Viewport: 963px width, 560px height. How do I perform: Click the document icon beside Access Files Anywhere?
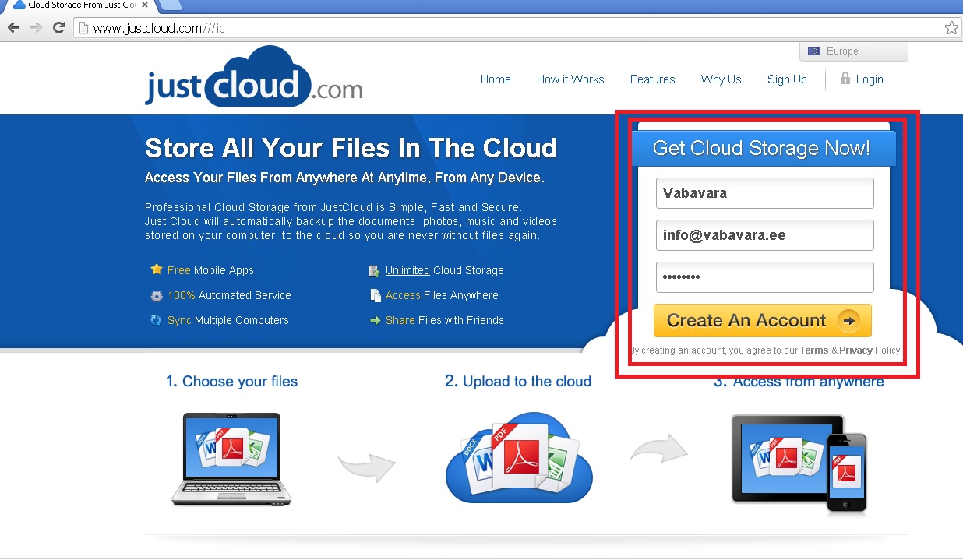pyautogui.click(x=375, y=295)
